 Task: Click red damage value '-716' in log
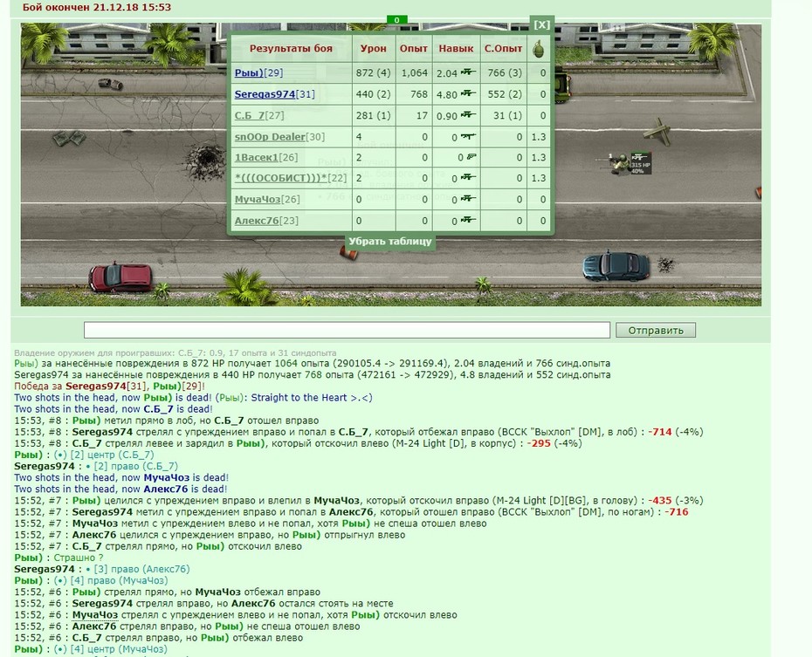point(677,512)
